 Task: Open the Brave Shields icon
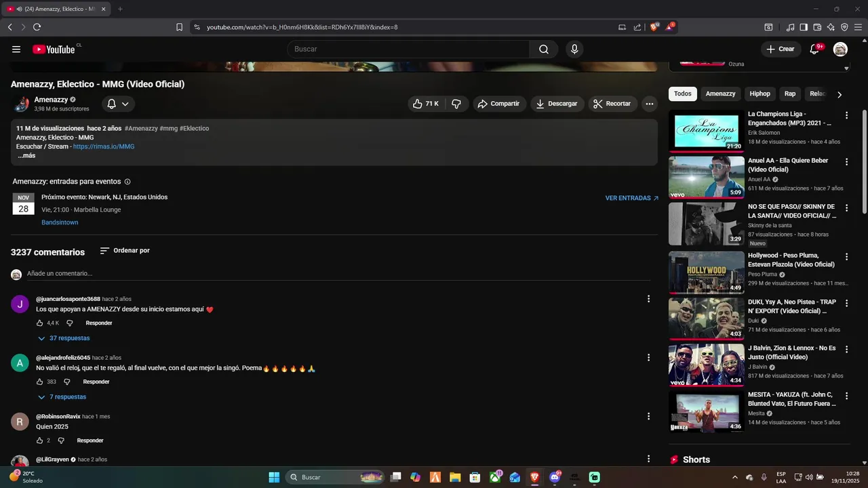click(654, 27)
